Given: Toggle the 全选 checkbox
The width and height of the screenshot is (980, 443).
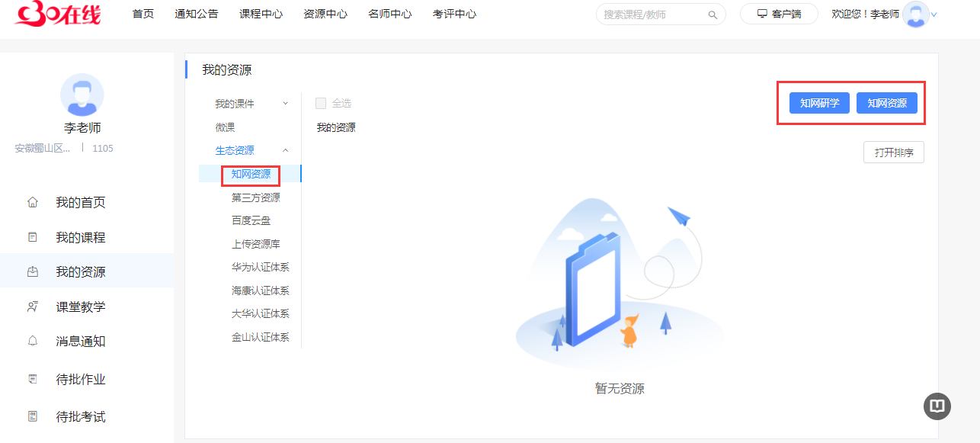Looking at the screenshot, I should [x=321, y=103].
